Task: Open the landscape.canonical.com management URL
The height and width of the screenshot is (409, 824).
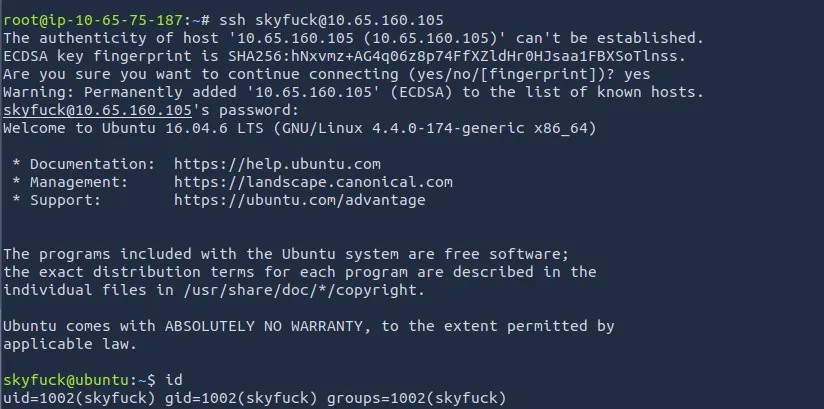Action: [x=313, y=182]
